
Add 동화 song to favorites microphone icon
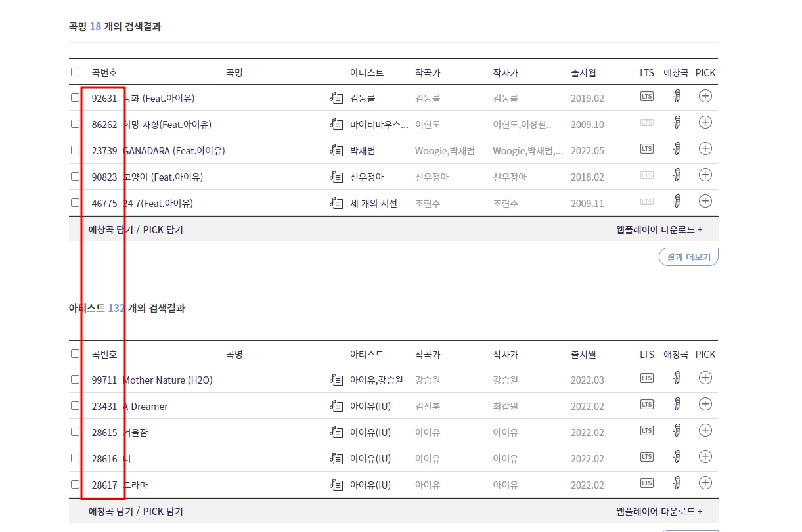click(x=677, y=97)
